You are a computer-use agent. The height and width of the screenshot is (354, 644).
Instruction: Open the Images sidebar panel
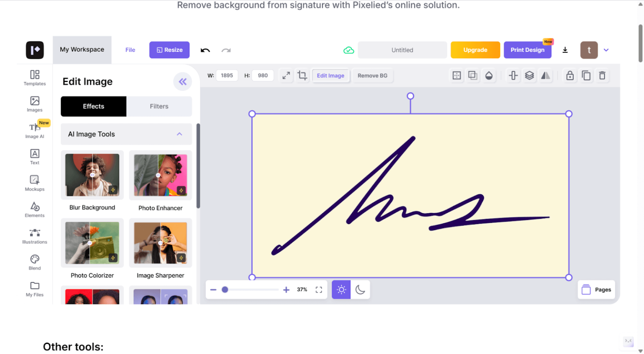coord(35,104)
